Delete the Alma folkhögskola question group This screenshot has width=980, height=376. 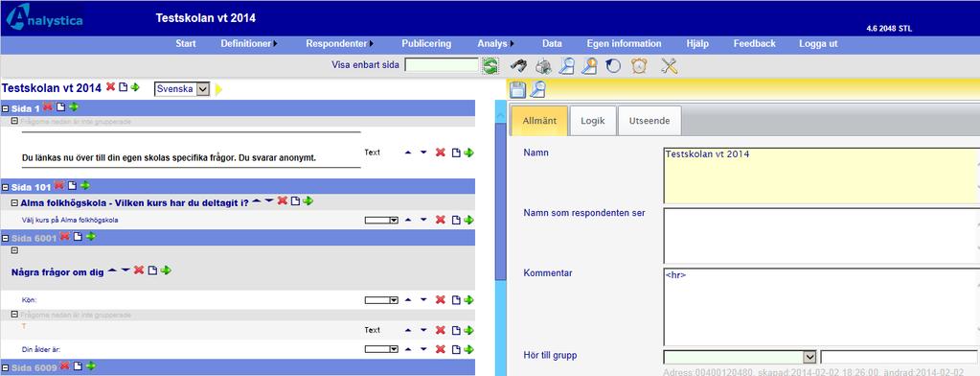282,200
